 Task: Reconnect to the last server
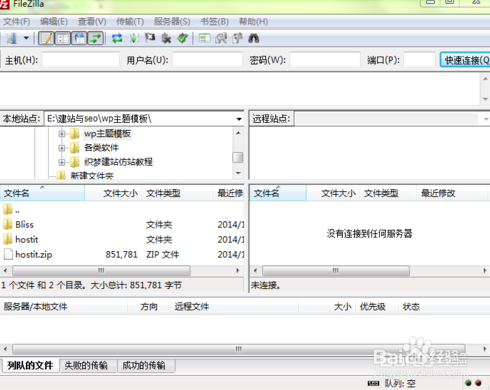coord(182,38)
